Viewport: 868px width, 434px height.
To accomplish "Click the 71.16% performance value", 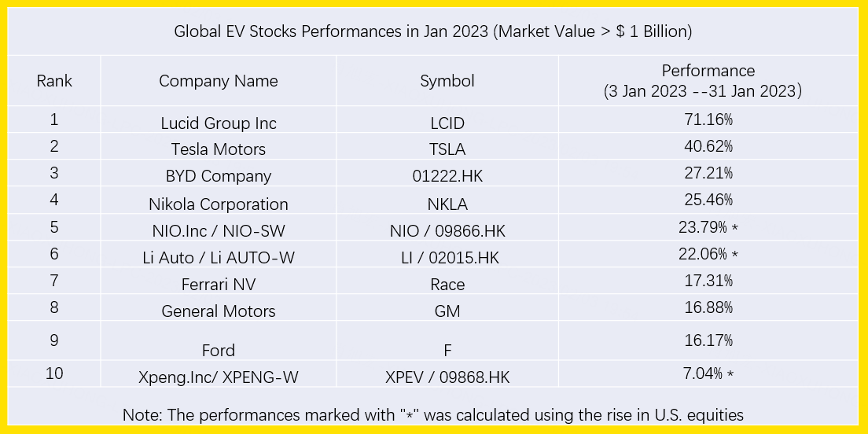I will pos(708,120).
